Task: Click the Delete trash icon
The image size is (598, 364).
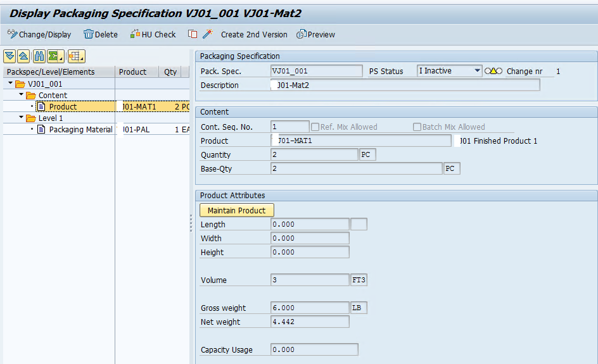Action: (x=89, y=34)
